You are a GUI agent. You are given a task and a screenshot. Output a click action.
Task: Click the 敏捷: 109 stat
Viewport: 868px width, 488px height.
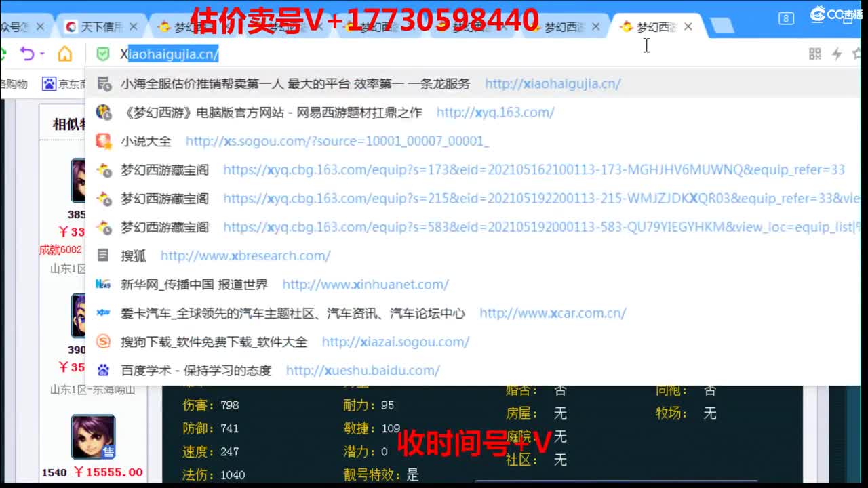pyautogui.click(x=372, y=428)
